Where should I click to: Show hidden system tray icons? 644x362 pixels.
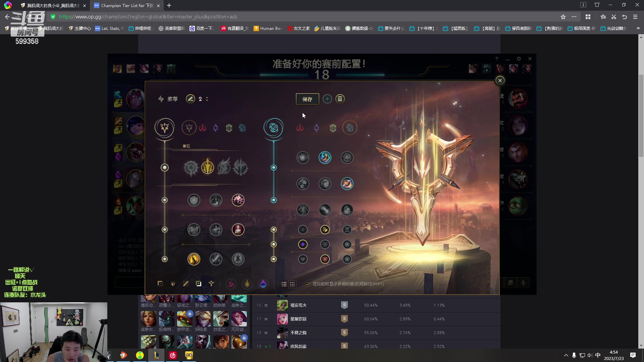(566, 355)
